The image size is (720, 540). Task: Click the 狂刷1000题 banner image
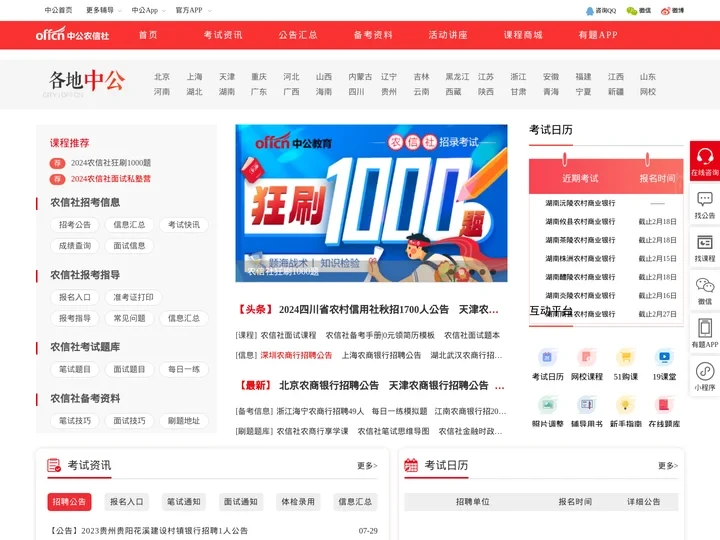tap(371, 203)
